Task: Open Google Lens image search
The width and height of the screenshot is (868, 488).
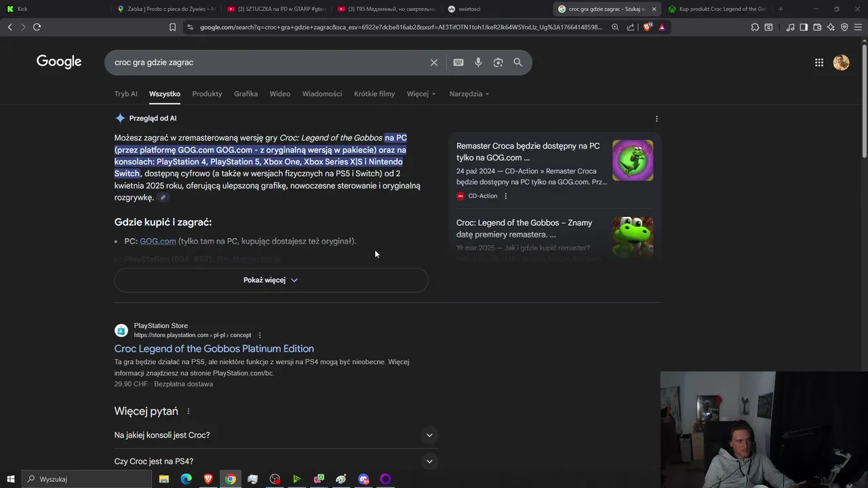Action: [498, 62]
